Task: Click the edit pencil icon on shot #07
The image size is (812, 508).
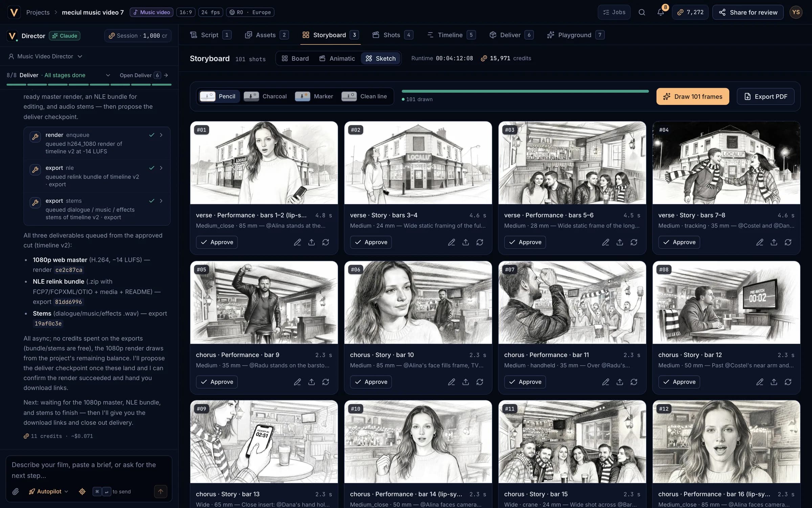Action: click(x=605, y=382)
